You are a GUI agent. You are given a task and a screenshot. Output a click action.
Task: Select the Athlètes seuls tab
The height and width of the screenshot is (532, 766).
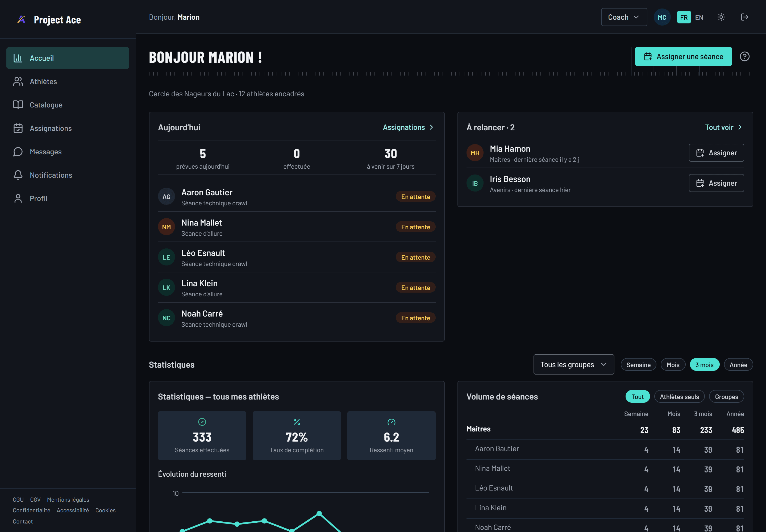click(679, 397)
